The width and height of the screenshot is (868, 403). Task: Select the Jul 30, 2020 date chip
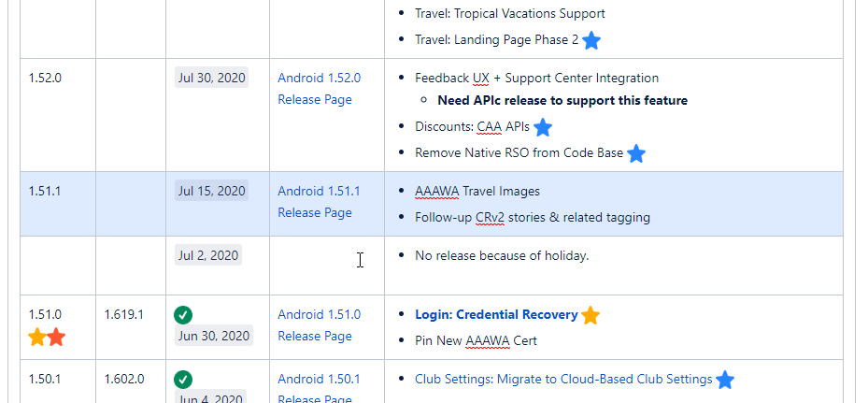coord(211,78)
